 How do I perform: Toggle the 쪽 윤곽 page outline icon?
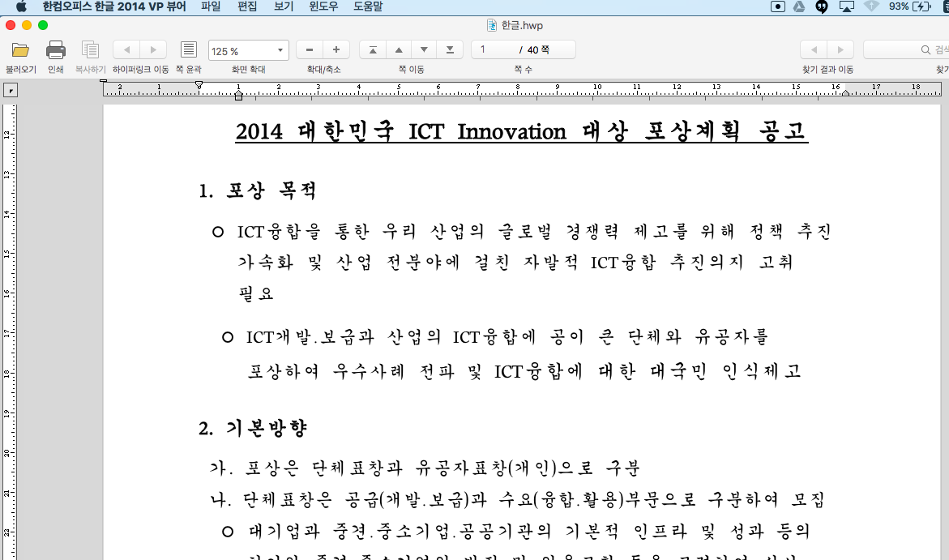189,49
